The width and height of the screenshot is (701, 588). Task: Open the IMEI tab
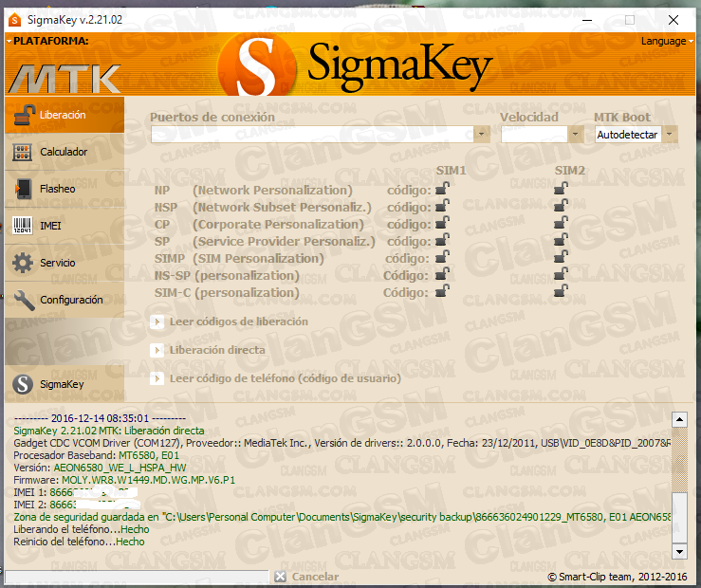click(x=65, y=226)
